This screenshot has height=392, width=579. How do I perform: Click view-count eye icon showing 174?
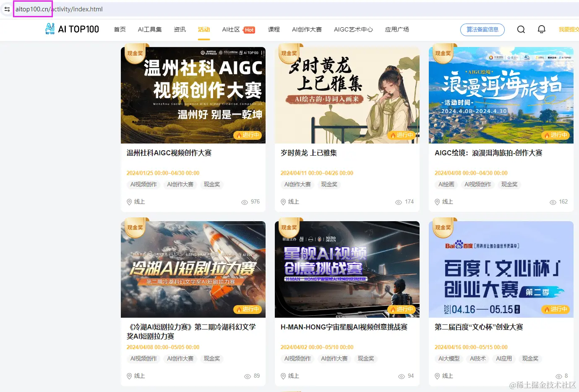click(399, 202)
